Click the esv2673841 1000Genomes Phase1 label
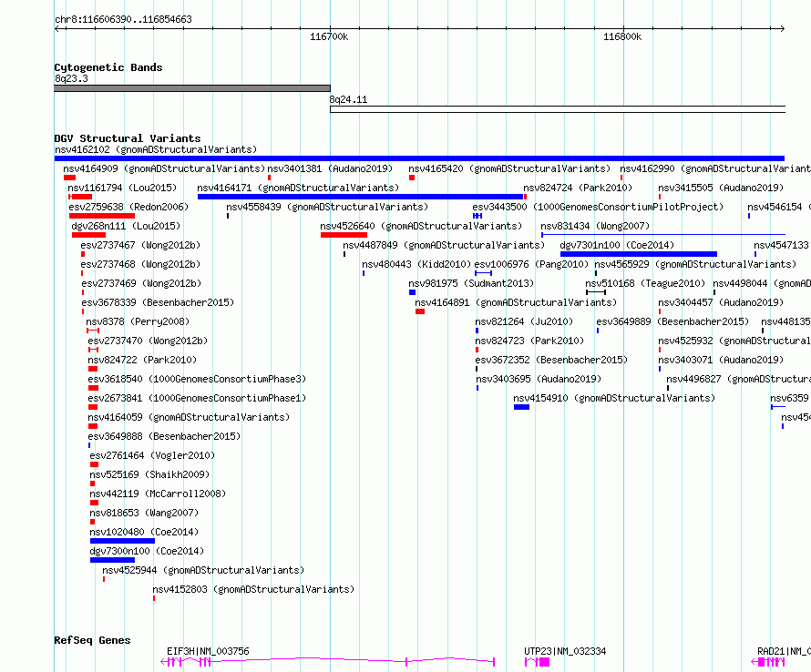Viewport: 811px width, 672px height. [x=197, y=398]
